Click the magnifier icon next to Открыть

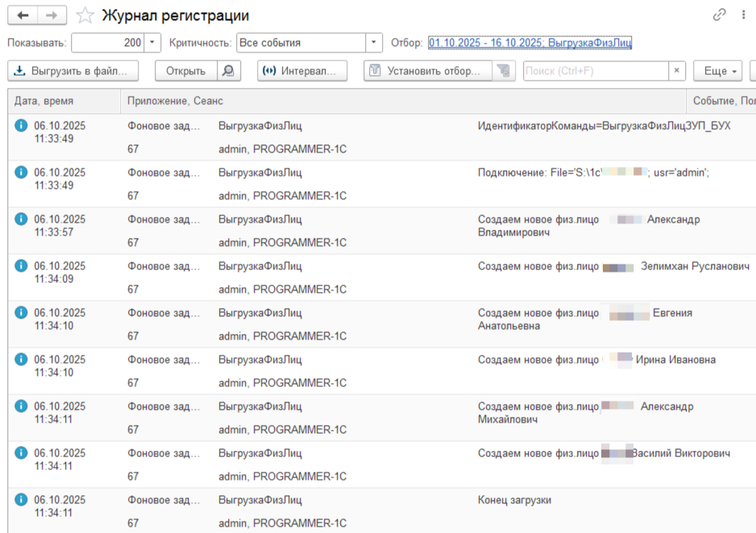point(229,71)
